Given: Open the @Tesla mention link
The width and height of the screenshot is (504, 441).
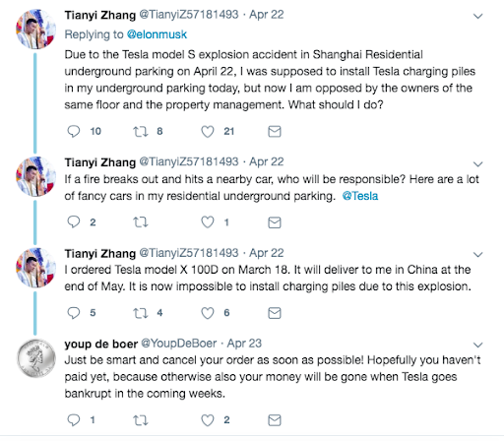Looking at the screenshot, I should tap(360, 196).
